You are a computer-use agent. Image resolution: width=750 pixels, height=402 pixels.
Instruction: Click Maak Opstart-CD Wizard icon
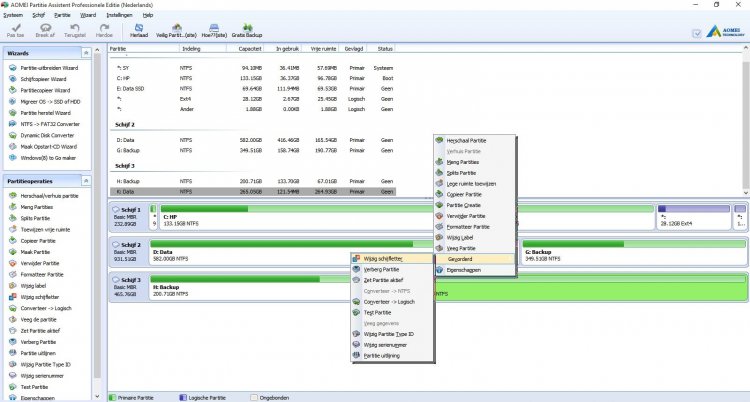(x=13, y=146)
